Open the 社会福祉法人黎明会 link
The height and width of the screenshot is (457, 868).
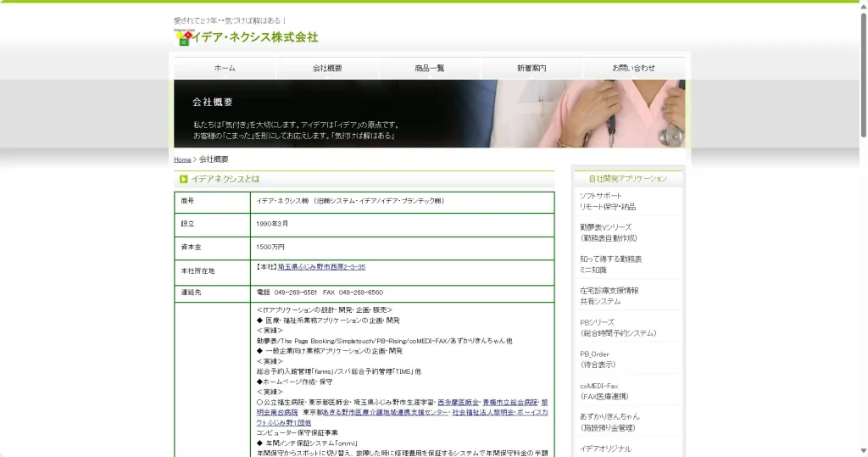(x=482, y=413)
